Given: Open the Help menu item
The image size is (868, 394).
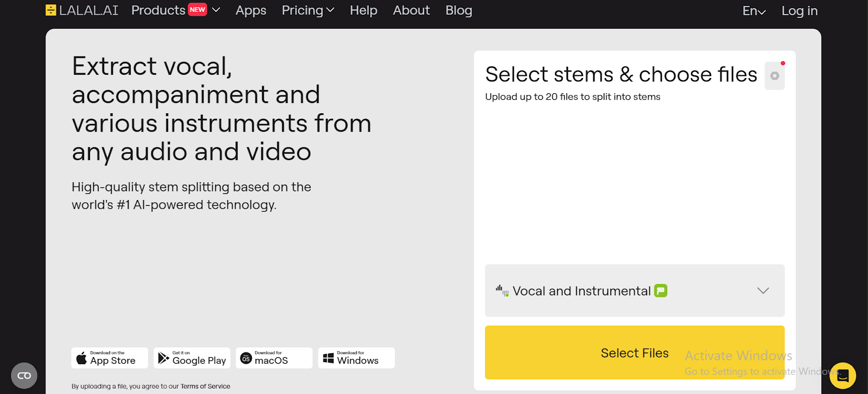Looking at the screenshot, I should coord(363,10).
